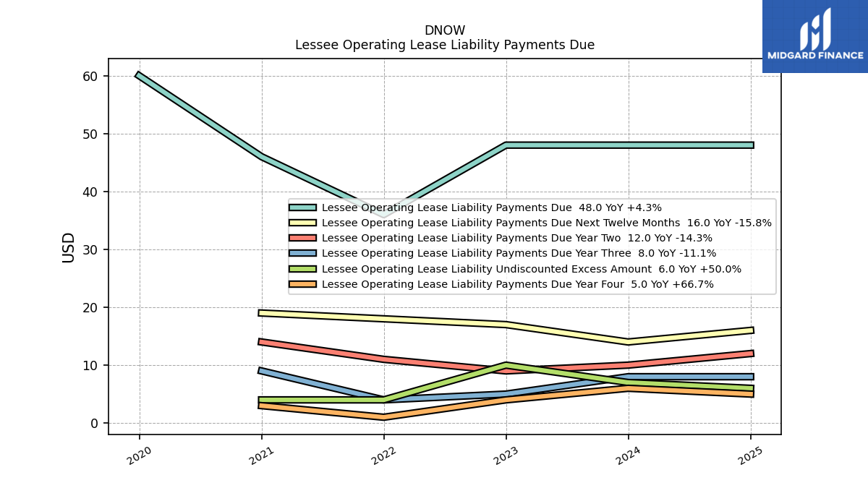Click the x-axis label "2022"

[x=383, y=455]
